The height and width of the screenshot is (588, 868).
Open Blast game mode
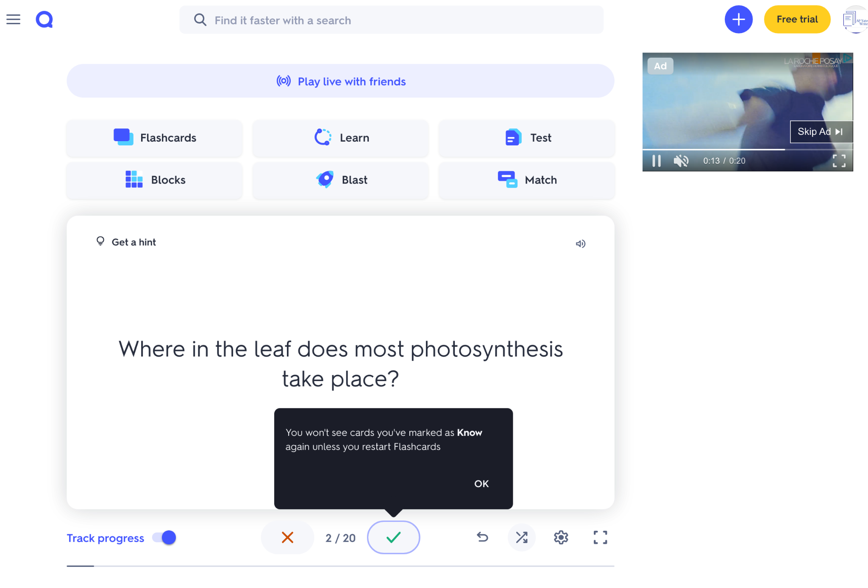[x=340, y=180]
